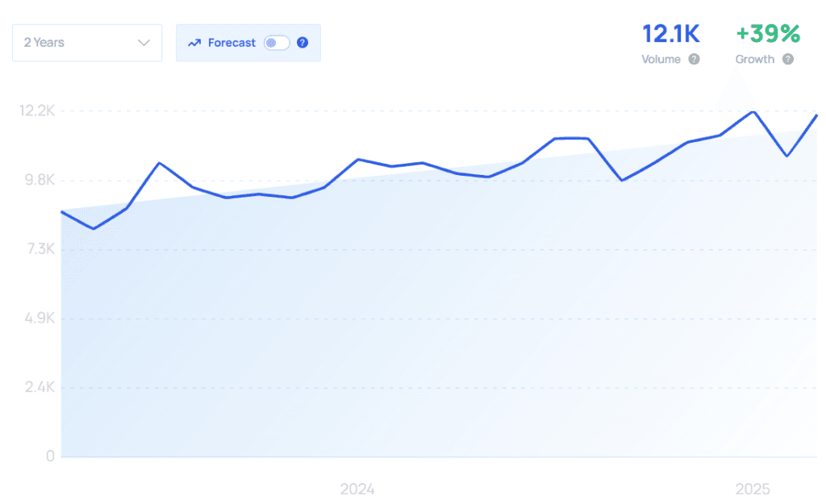Click the 2025 x-axis year label
Viewport: 826px width, 504px height.
coord(753,489)
